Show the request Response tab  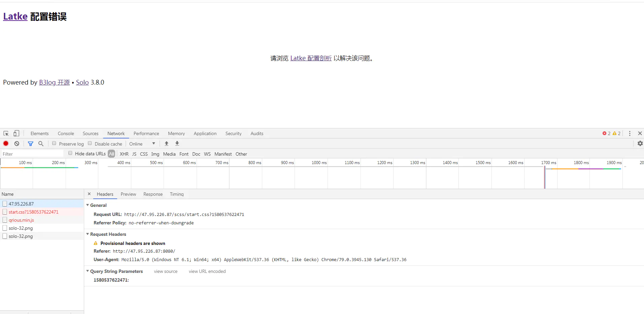pyautogui.click(x=153, y=194)
